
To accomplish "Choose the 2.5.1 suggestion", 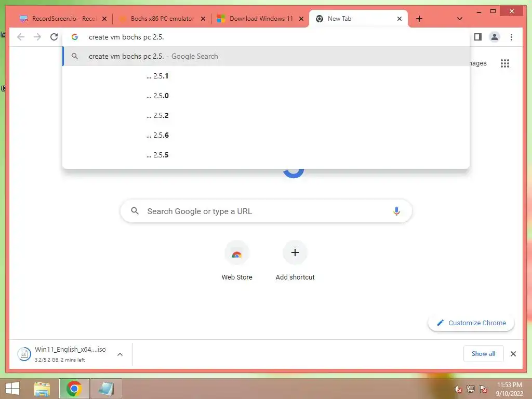I will [266, 76].
